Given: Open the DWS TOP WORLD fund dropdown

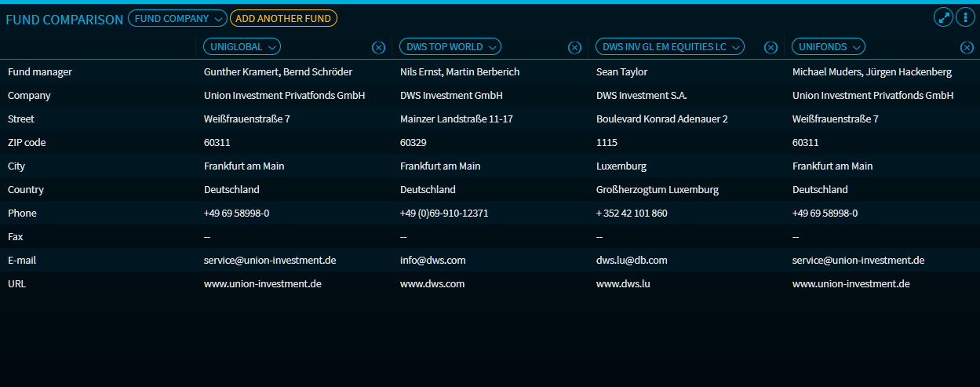Looking at the screenshot, I should click(x=450, y=47).
